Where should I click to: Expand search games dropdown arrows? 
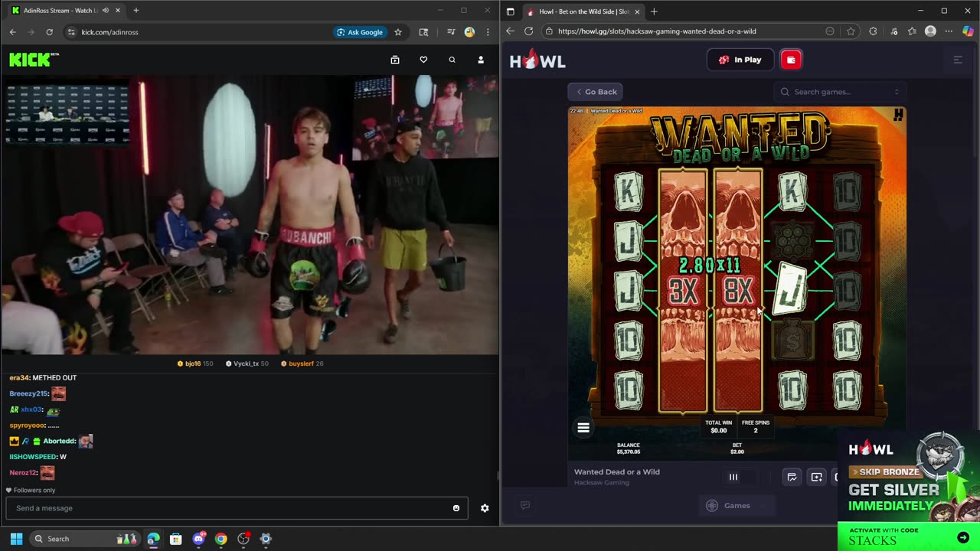pyautogui.click(x=897, y=92)
